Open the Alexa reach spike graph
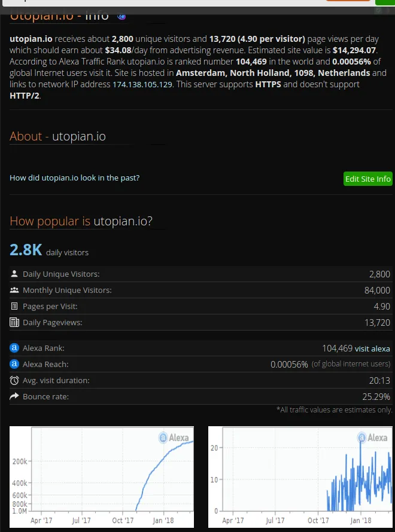Viewport: 395px width, 532px height. coord(300,476)
